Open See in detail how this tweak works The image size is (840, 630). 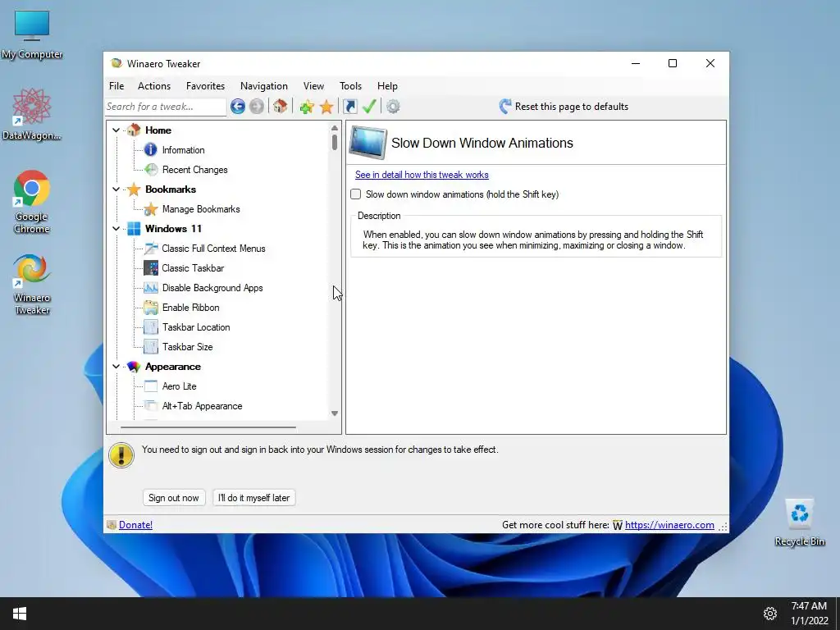(422, 175)
